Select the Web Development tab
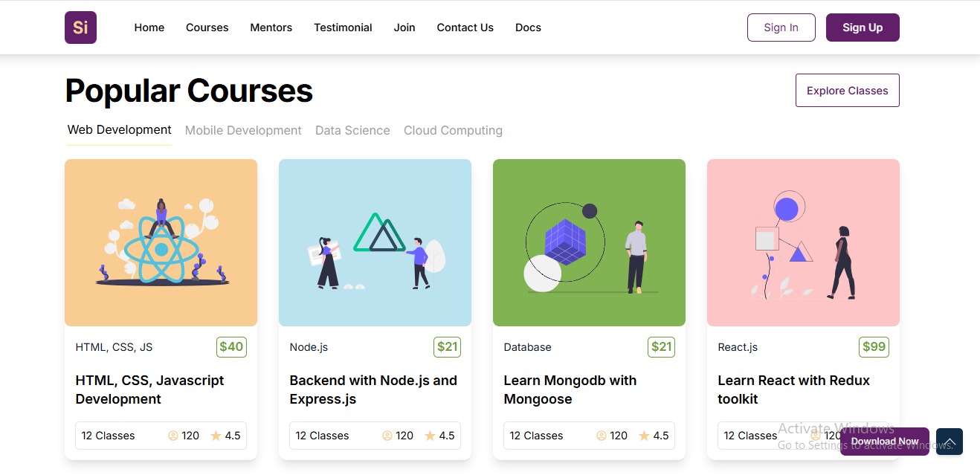 tap(120, 130)
